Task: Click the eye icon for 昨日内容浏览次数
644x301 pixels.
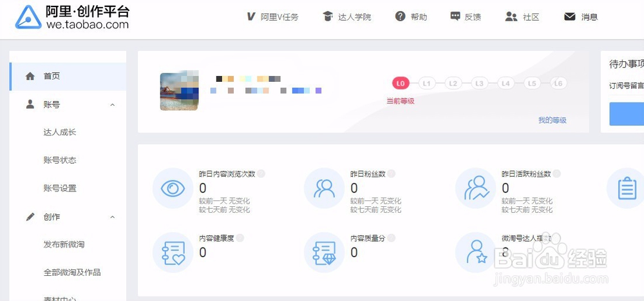Action: [x=173, y=188]
